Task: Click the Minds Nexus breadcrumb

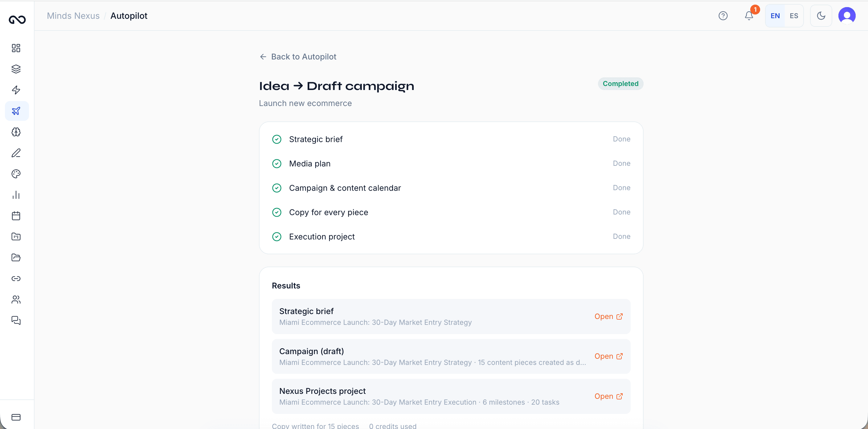Action: pyautogui.click(x=73, y=16)
